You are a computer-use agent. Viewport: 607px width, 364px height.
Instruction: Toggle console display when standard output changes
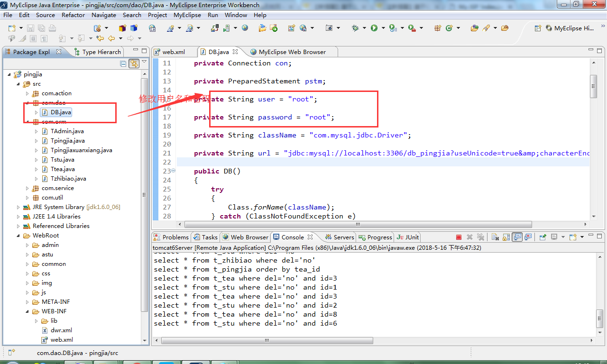pyautogui.click(x=517, y=237)
